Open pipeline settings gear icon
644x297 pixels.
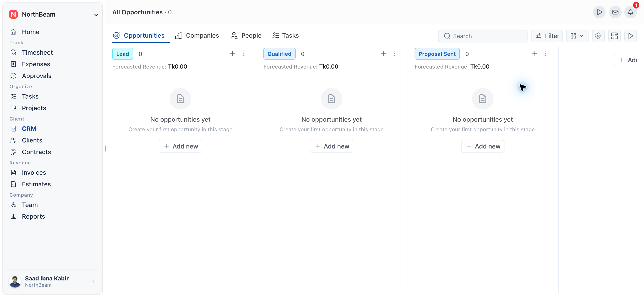(x=598, y=36)
